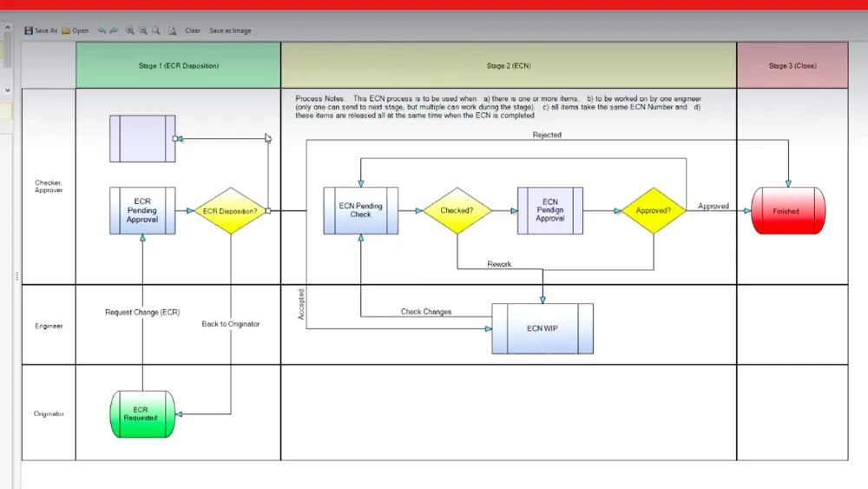Open a workflow file via Open button
Image resolution: width=868 pixels, height=489 pixels.
click(76, 30)
